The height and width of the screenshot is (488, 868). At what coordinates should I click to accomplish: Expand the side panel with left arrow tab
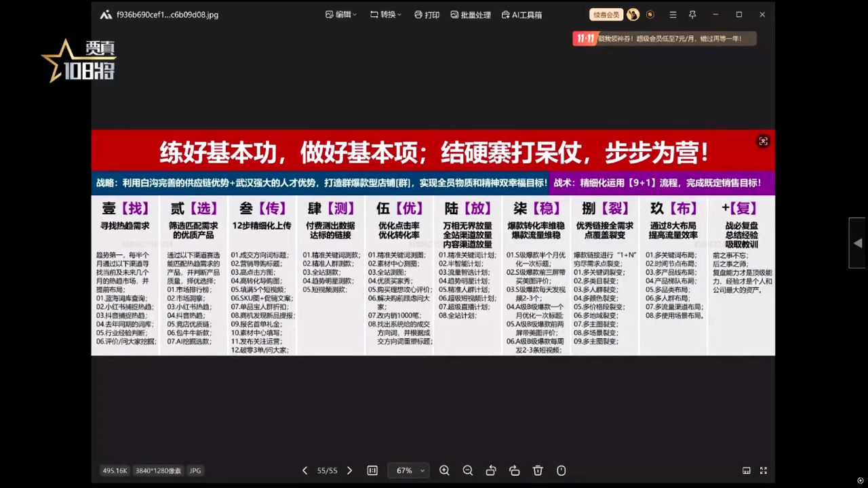(x=858, y=243)
